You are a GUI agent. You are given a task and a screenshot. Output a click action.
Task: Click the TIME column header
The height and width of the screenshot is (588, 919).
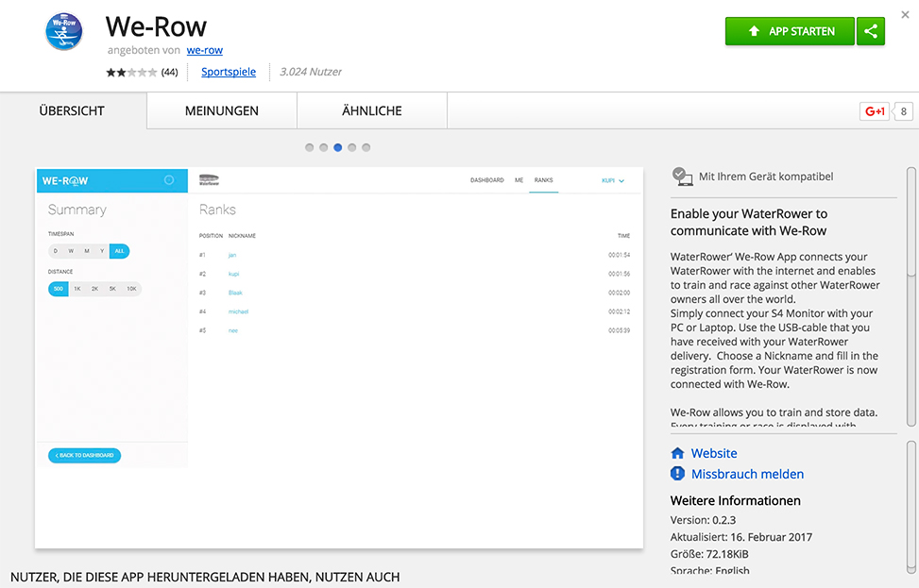623,236
